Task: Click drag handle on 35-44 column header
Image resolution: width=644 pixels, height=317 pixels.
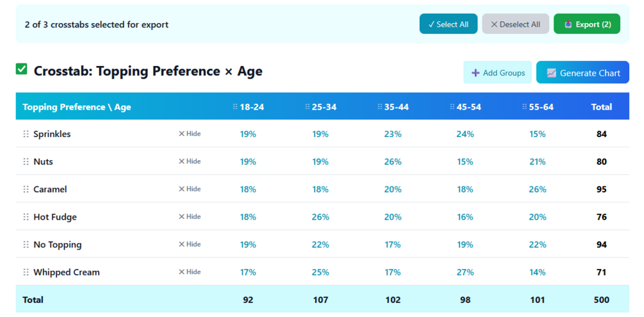Action: 380,107
